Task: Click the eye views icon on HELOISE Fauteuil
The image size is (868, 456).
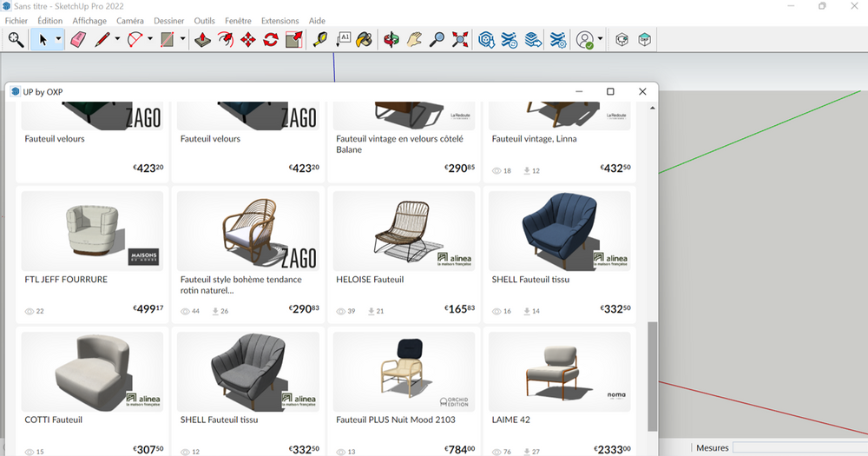Action: [341, 312]
